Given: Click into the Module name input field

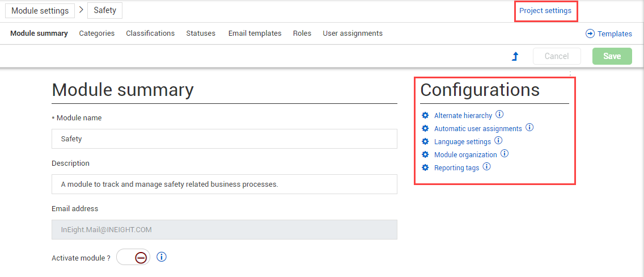Looking at the screenshot, I should coord(224,138).
